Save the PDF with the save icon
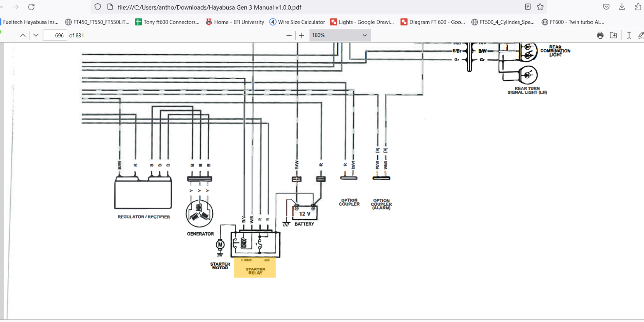 613,35
